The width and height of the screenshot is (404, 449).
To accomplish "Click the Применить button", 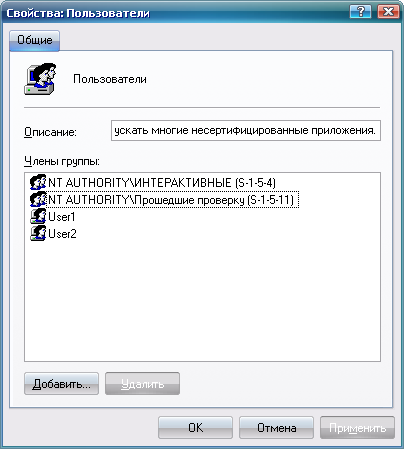I will [x=357, y=427].
